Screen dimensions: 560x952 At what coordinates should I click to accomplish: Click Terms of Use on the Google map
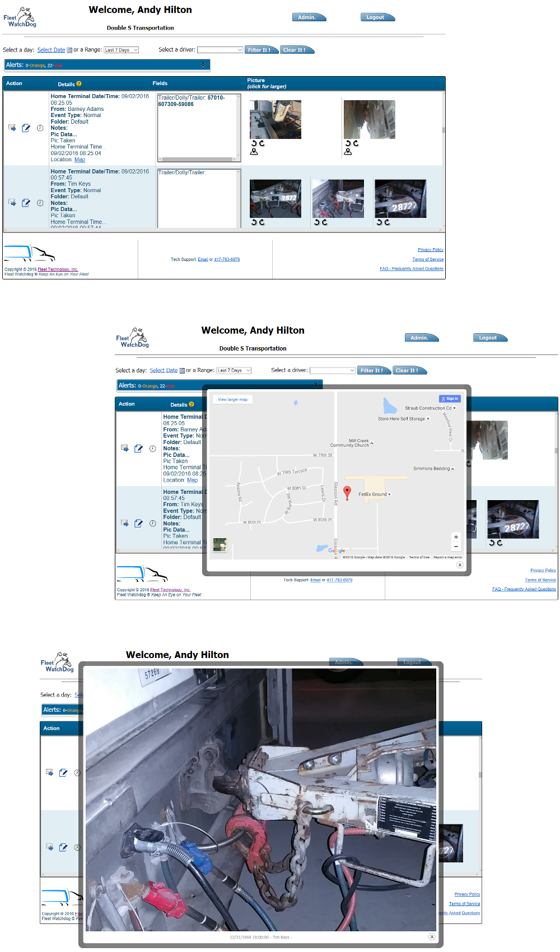tap(419, 557)
